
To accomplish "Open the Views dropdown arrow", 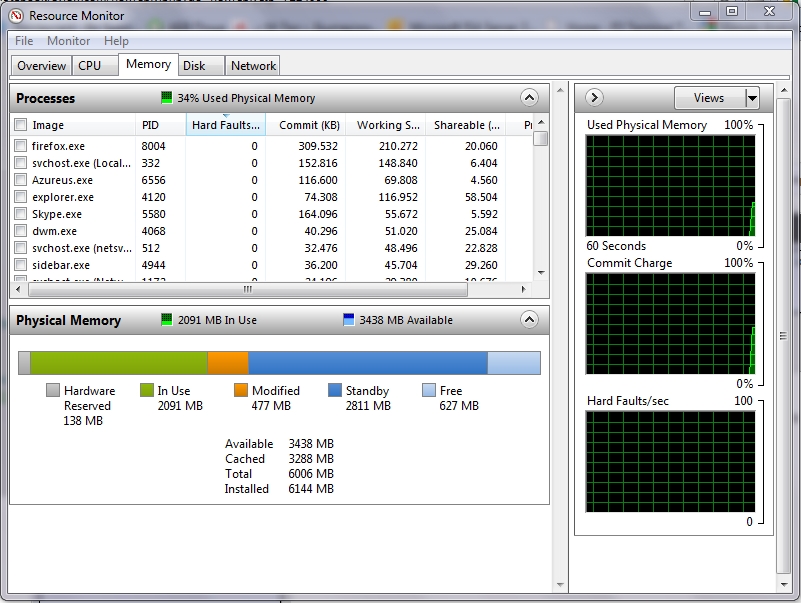I will [752, 98].
